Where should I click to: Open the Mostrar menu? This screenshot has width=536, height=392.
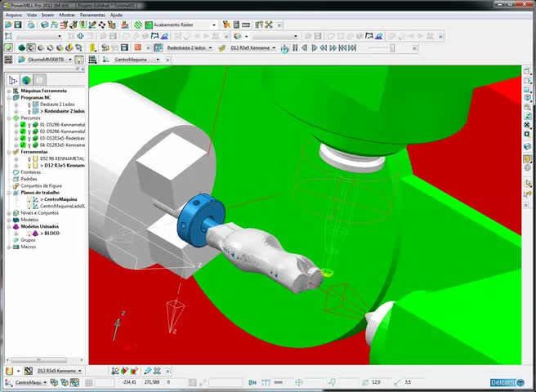pyautogui.click(x=67, y=15)
